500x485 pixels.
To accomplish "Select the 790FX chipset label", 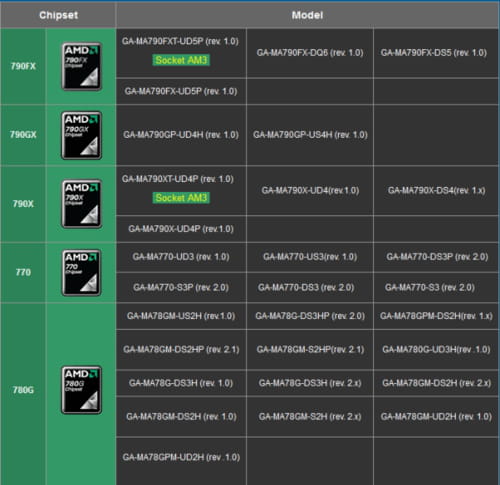I will pyautogui.click(x=23, y=66).
